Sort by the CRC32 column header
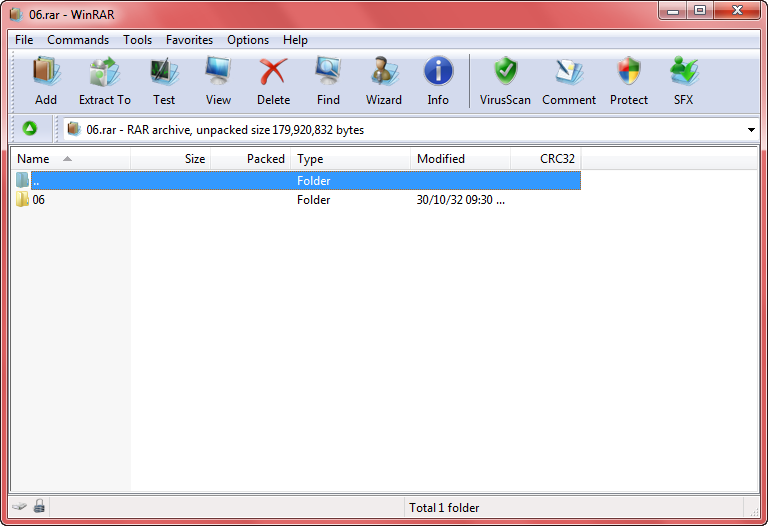 point(546,159)
